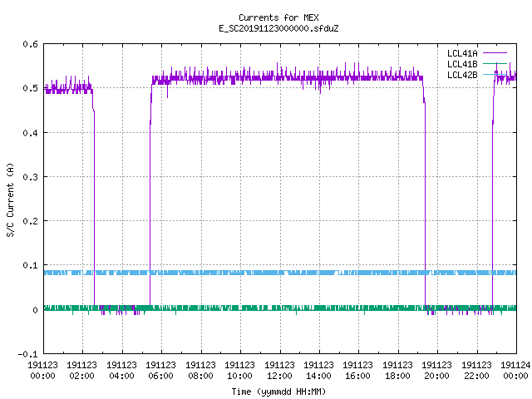Click the 0.6 y-axis tick label
The height and width of the screenshot is (399, 532).
click(30, 44)
